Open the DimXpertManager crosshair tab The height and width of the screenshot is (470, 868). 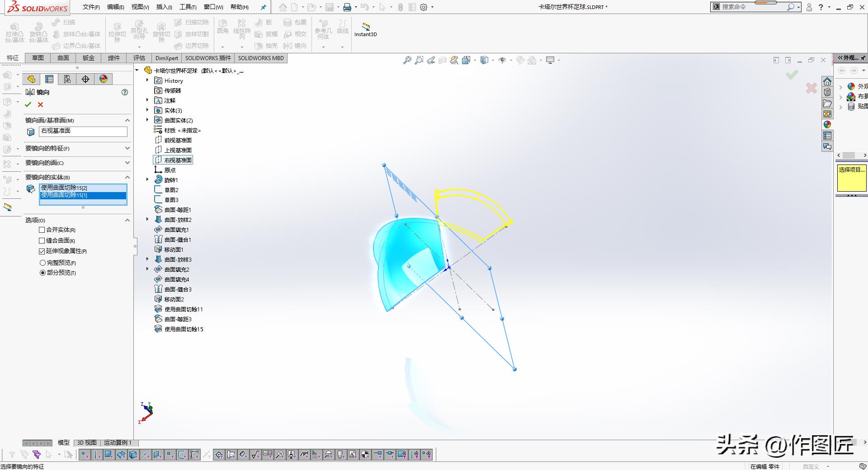[85, 79]
